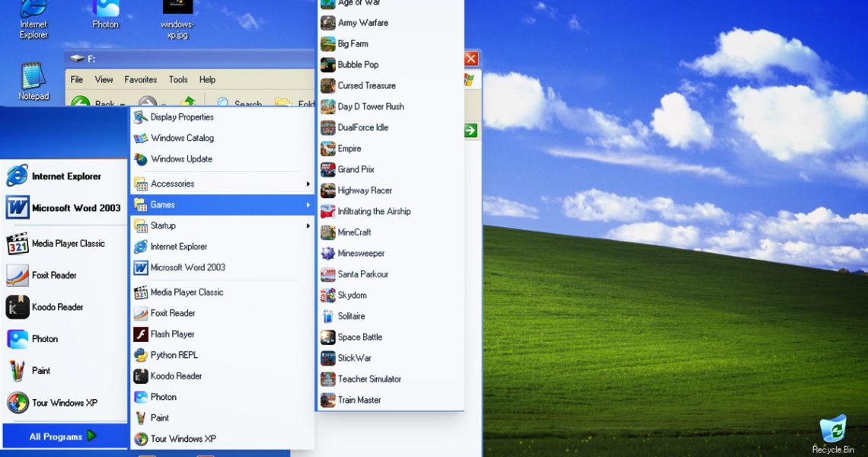Select Internet Explorer desktop icon

click(34, 19)
